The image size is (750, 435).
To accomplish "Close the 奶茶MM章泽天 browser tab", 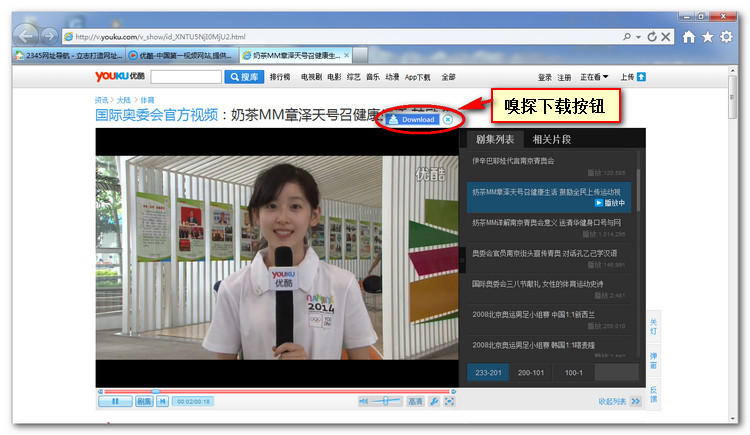I will pyautogui.click(x=346, y=56).
